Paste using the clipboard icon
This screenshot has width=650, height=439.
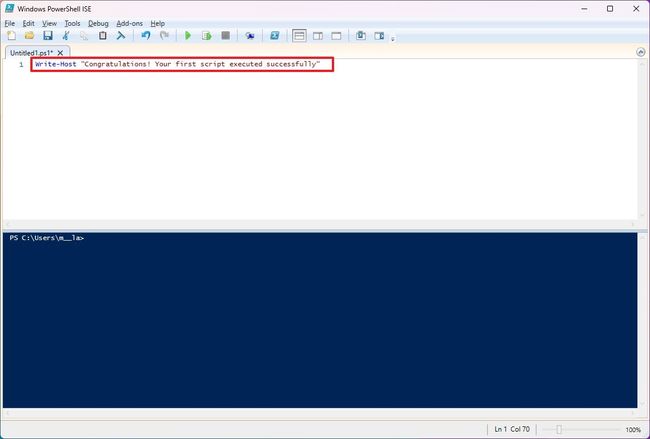[102, 36]
